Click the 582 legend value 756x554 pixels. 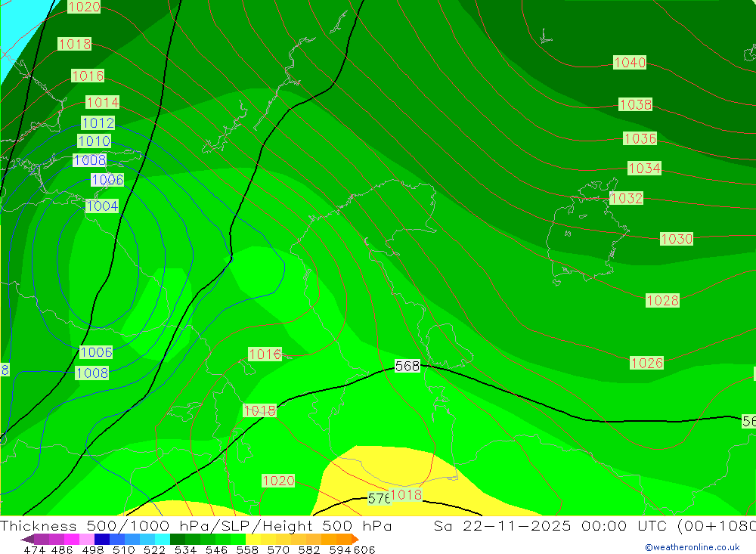309,549
